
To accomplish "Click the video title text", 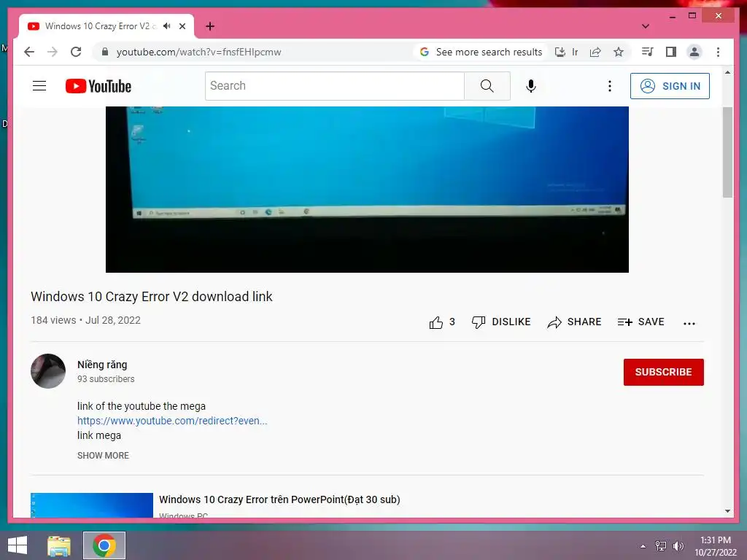I will tap(152, 297).
